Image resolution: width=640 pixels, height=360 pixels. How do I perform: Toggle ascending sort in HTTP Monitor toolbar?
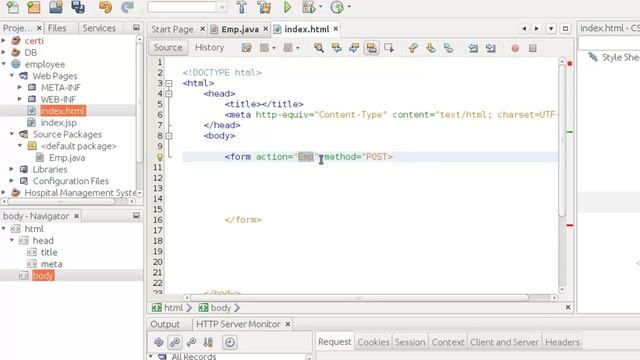pos(191,342)
